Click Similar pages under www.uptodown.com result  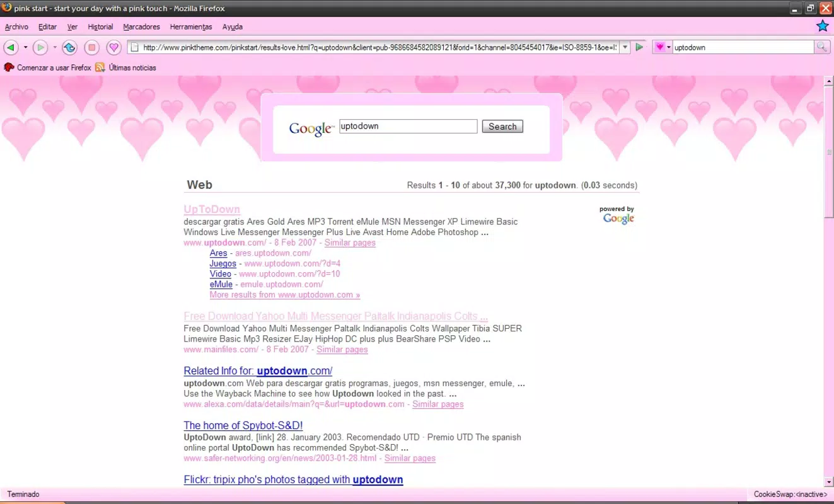pyautogui.click(x=350, y=243)
